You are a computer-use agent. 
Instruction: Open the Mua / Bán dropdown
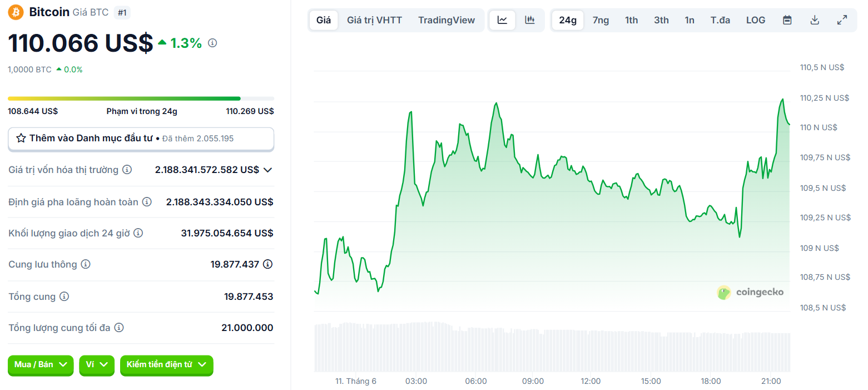41,364
